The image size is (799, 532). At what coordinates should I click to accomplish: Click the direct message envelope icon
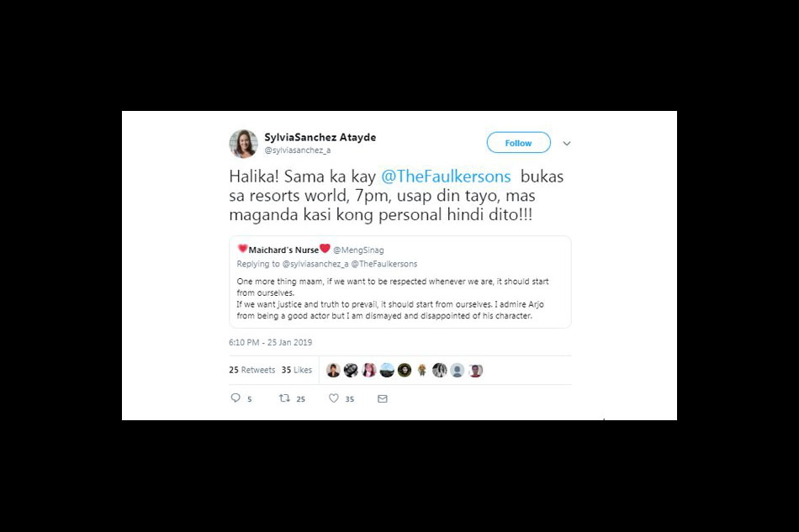382,398
